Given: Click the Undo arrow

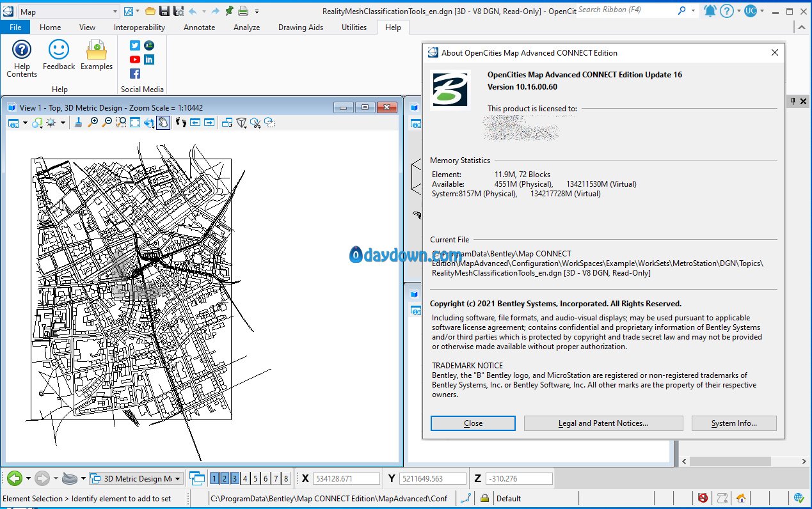Looking at the screenshot, I should coord(193,11).
